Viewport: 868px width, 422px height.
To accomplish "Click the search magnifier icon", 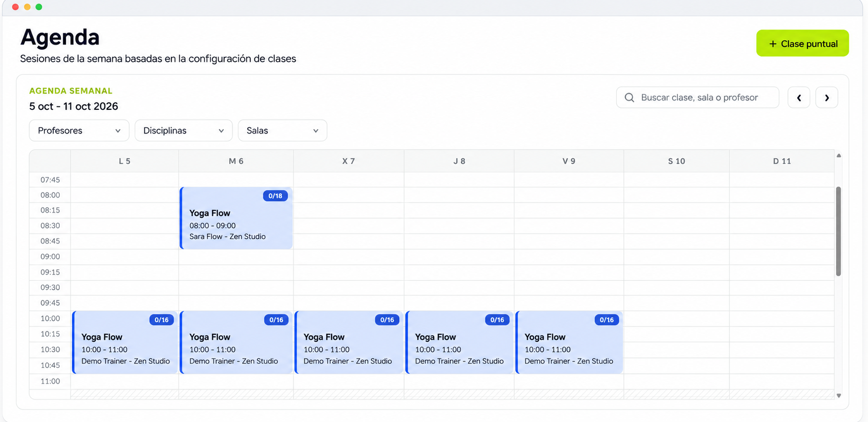I will pyautogui.click(x=629, y=97).
